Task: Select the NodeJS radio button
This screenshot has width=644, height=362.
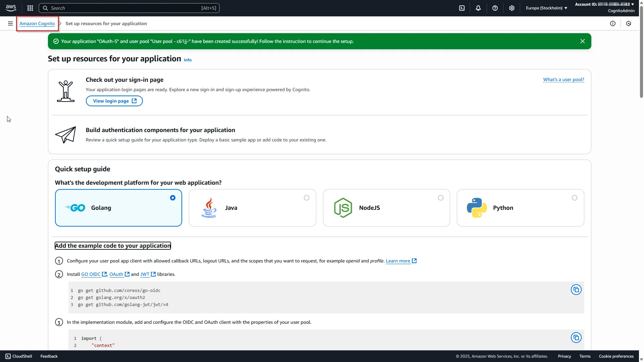Action: coord(441,198)
